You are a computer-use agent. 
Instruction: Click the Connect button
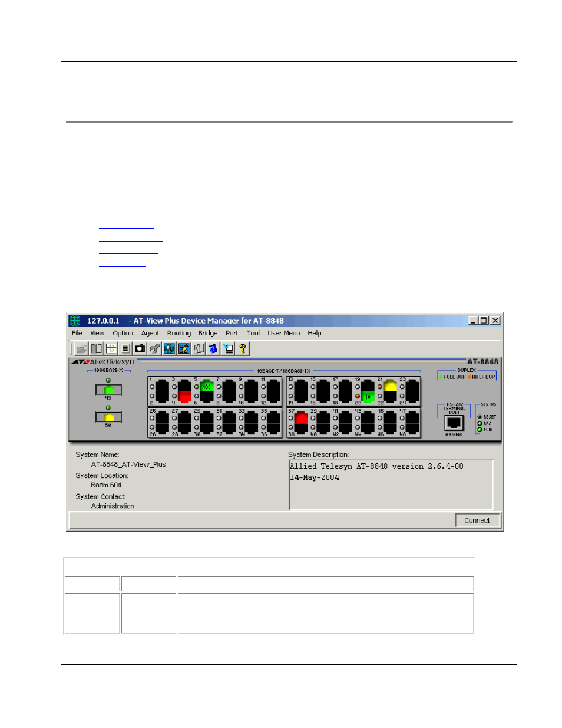pyautogui.click(x=477, y=521)
